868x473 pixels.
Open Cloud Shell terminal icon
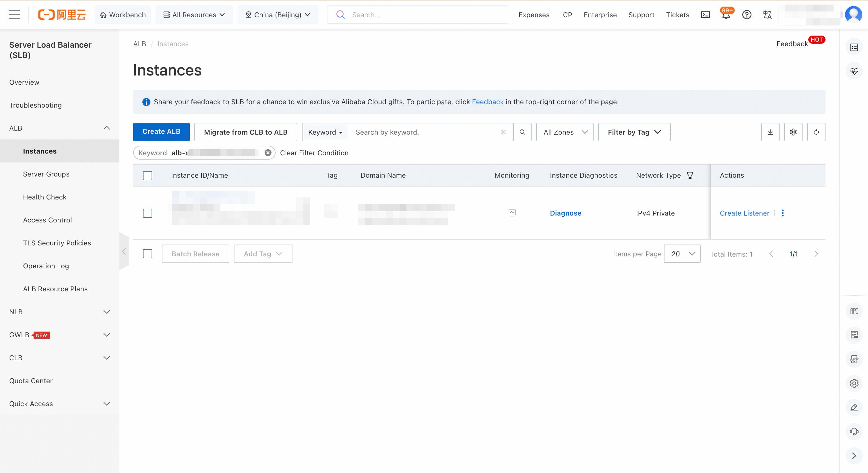point(705,14)
